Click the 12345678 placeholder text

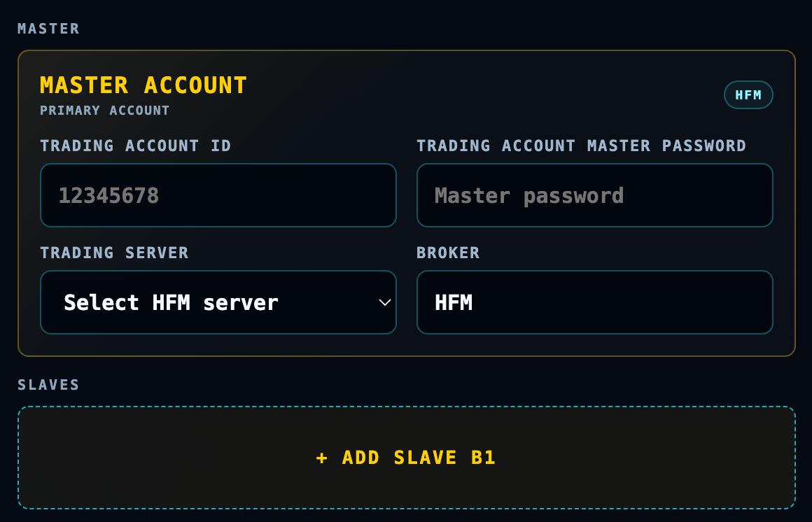pos(108,195)
